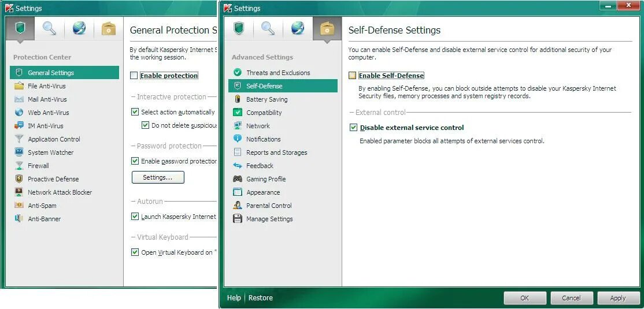Open Advanced Settings box tab in left window
The width and height of the screenshot is (644, 309).
(x=109, y=29)
